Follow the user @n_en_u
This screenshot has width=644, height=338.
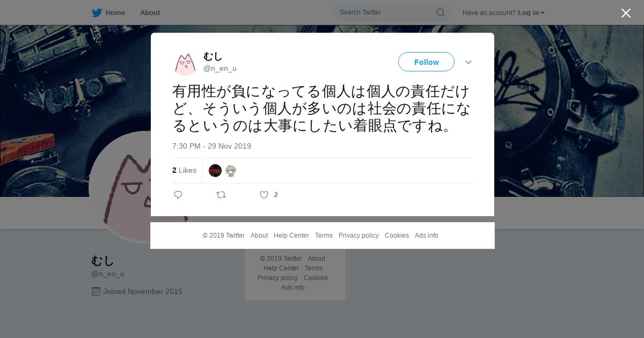[426, 62]
